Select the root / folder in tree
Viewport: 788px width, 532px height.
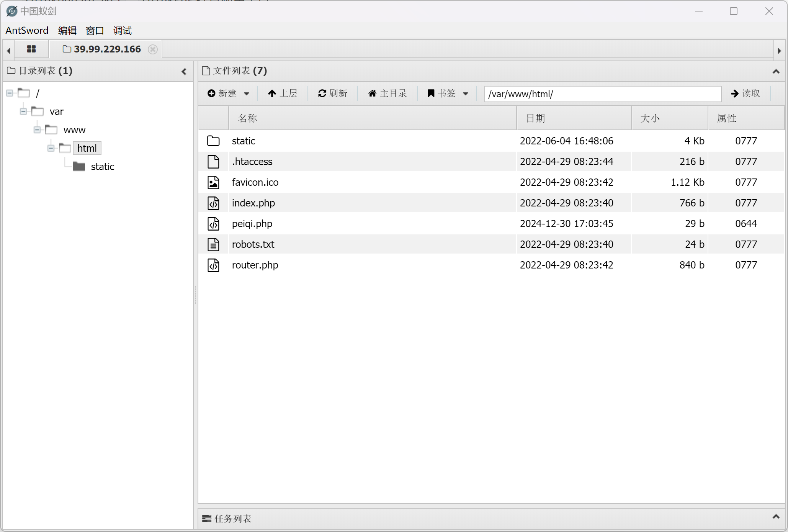[38, 93]
